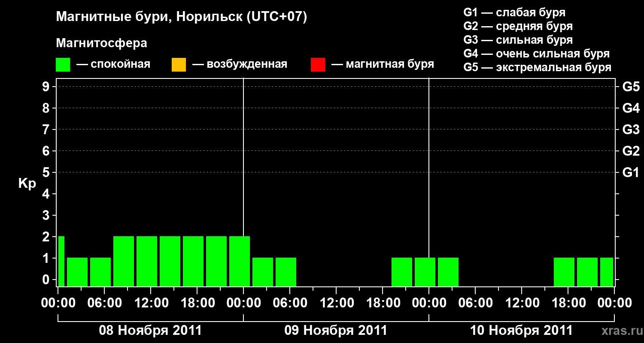Viewport: 644px width, 343px height.
Task: Click the '08 Ноября 2011' date label
Action: (x=150, y=331)
